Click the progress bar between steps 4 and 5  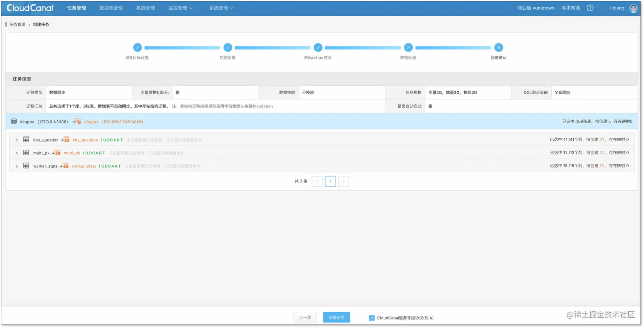(x=453, y=48)
